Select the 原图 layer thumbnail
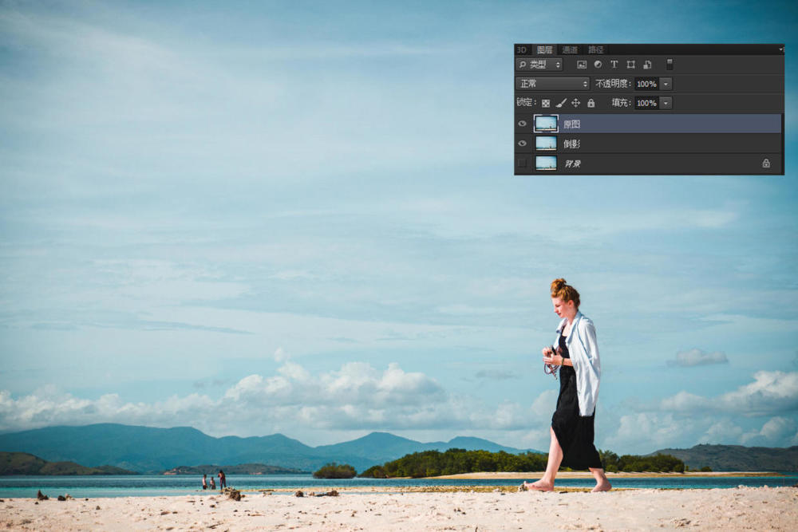This screenshot has width=798, height=532. (x=546, y=124)
